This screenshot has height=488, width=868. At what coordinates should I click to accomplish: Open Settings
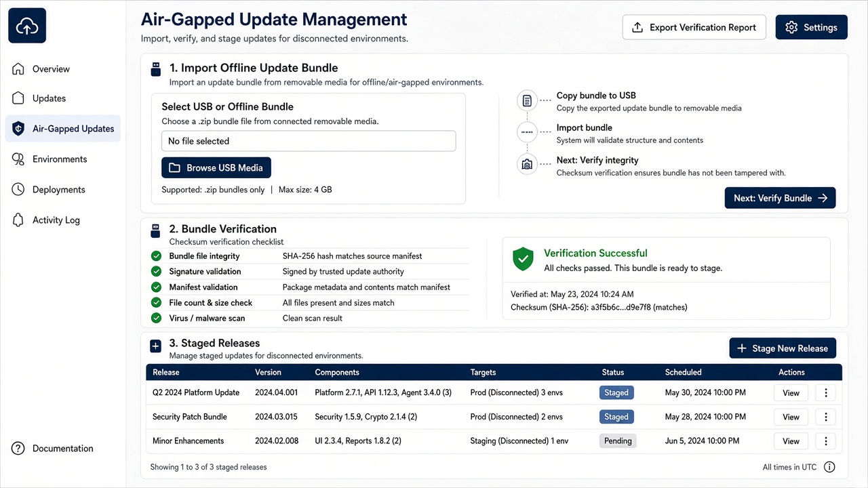click(x=811, y=27)
